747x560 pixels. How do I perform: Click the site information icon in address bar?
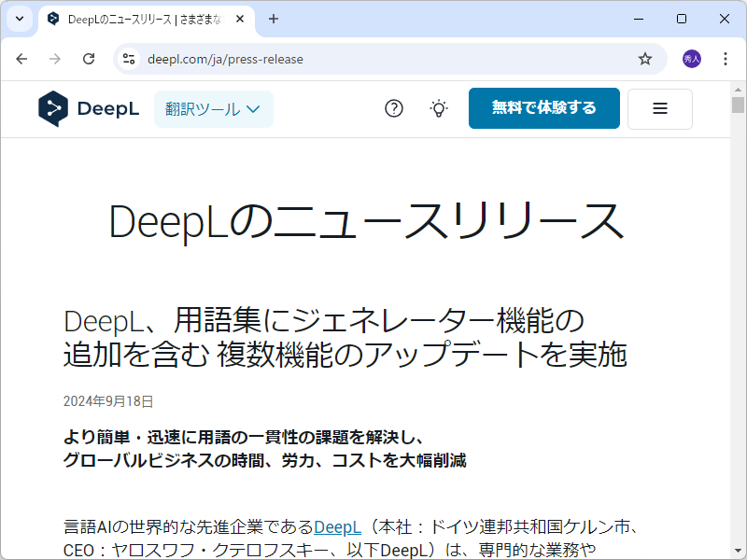click(127, 58)
